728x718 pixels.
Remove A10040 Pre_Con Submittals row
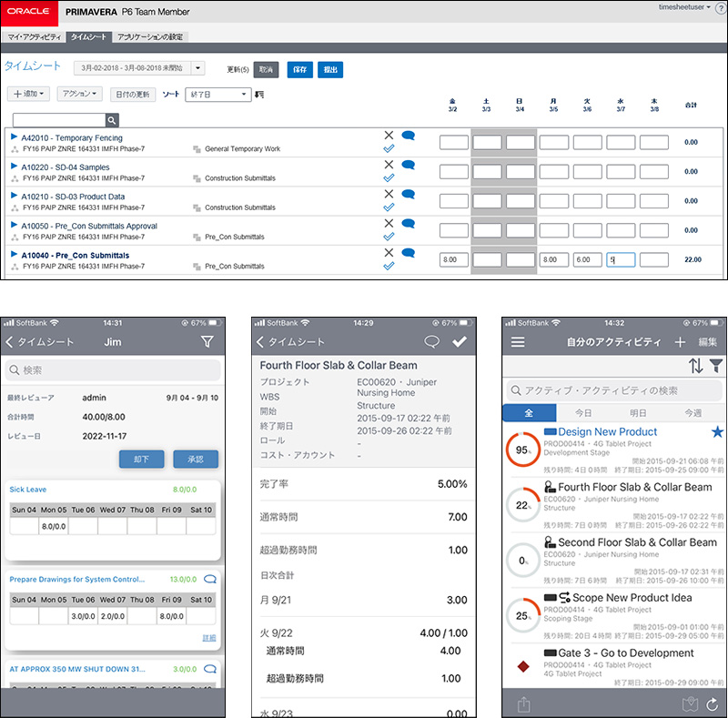[x=389, y=252]
